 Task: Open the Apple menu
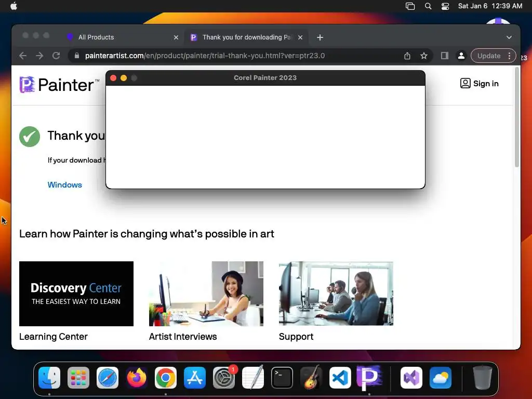(x=14, y=6)
